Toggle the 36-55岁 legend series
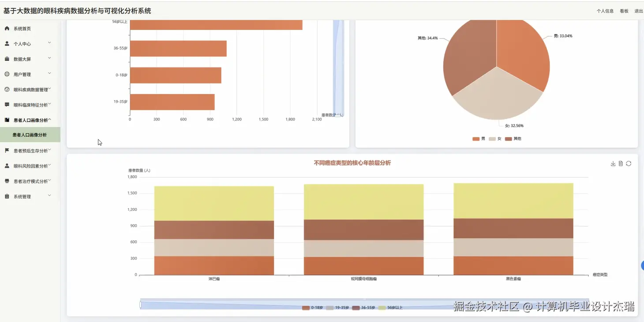The height and width of the screenshot is (322, 644). (364, 307)
